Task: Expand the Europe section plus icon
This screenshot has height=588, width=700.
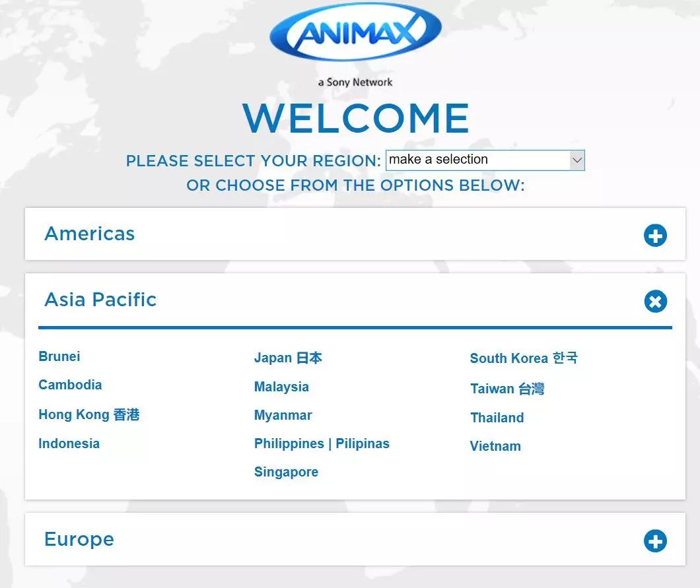Action: (x=655, y=540)
